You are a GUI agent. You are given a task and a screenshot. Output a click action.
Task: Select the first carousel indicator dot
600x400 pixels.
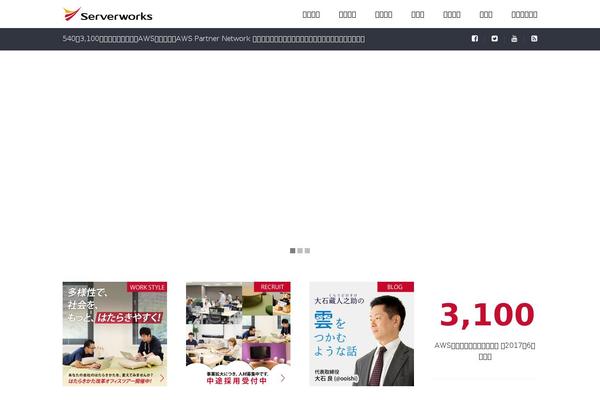(293, 250)
